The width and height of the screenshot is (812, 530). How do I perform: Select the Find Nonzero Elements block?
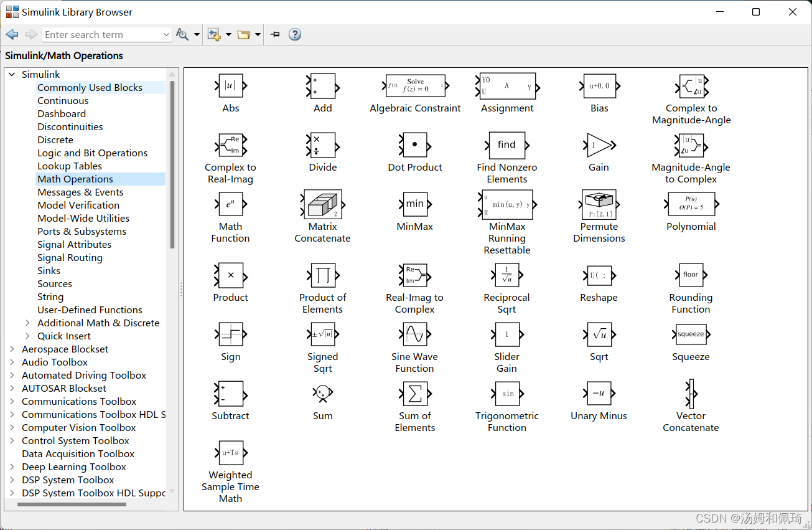pyautogui.click(x=506, y=145)
